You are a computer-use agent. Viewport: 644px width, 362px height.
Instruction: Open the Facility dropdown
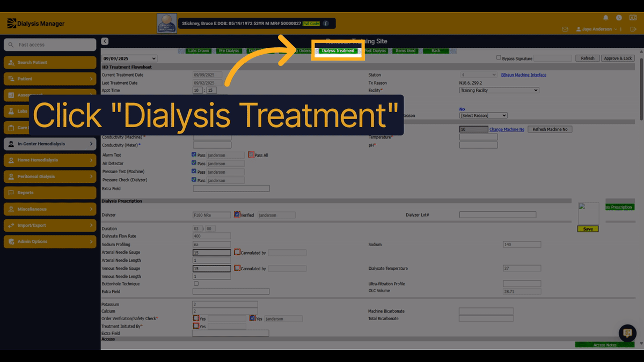pos(499,91)
